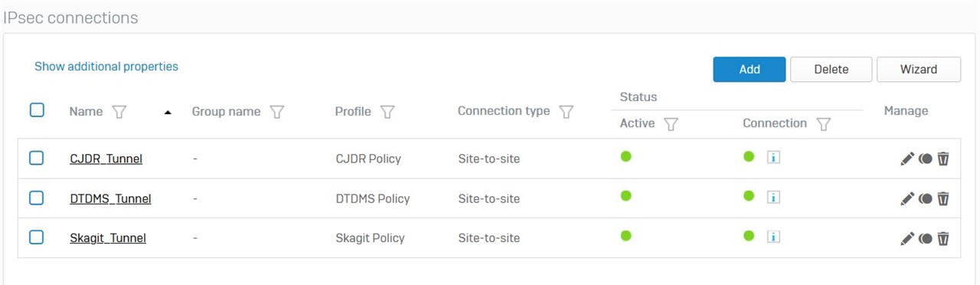The width and height of the screenshot is (980, 285).
Task: Open connection info icon for Skagit_Tunnel
Action: tap(773, 237)
